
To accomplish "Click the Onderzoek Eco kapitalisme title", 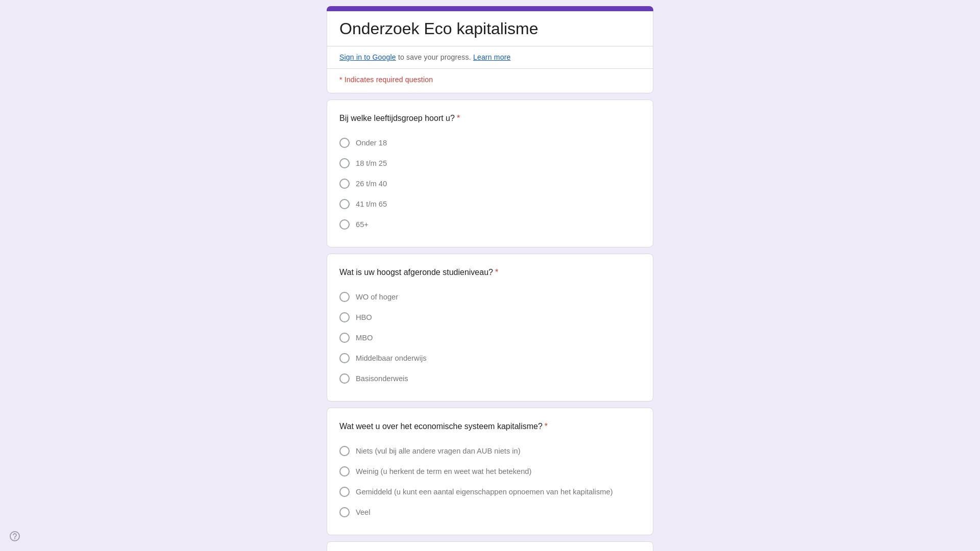I will [438, 29].
